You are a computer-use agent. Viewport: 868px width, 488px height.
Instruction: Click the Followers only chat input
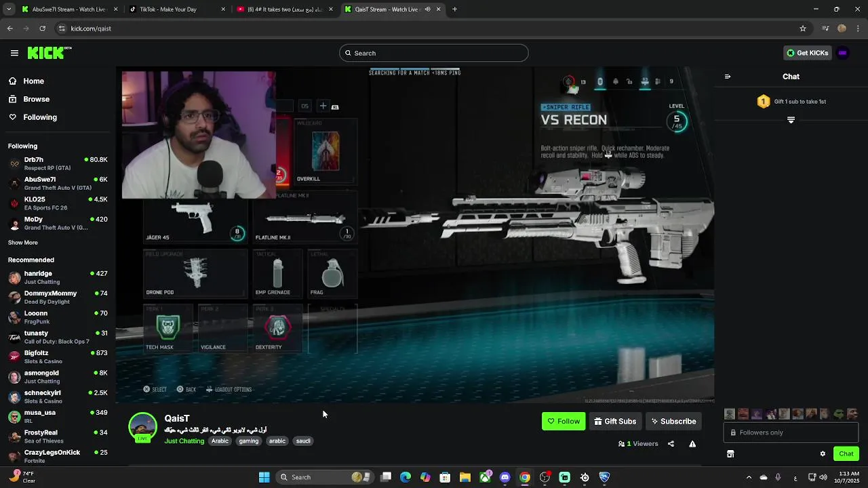[x=791, y=432]
